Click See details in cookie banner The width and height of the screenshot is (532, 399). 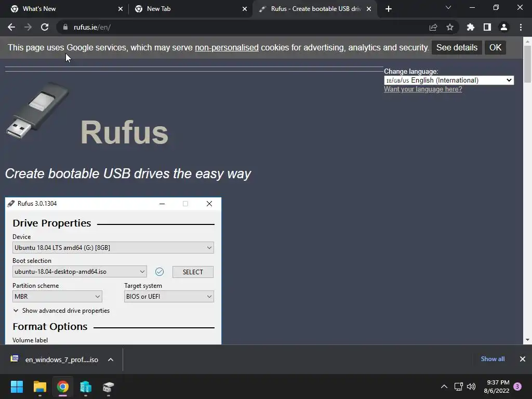pos(457,47)
